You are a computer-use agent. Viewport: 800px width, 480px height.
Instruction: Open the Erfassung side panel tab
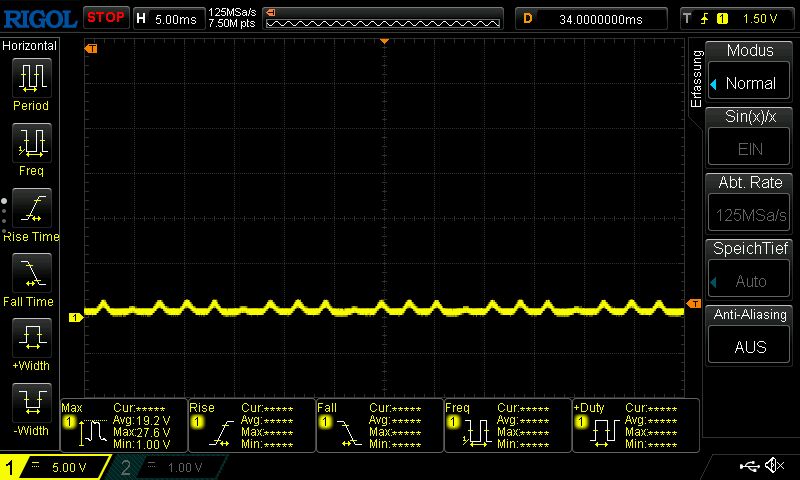click(696, 79)
